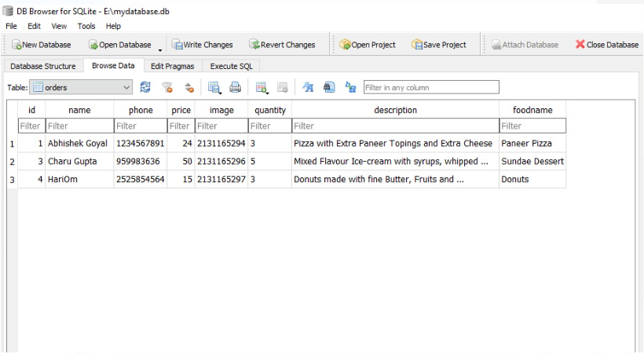Click New Database toolbar button
The width and height of the screenshot is (644, 354).
coord(41,45)
